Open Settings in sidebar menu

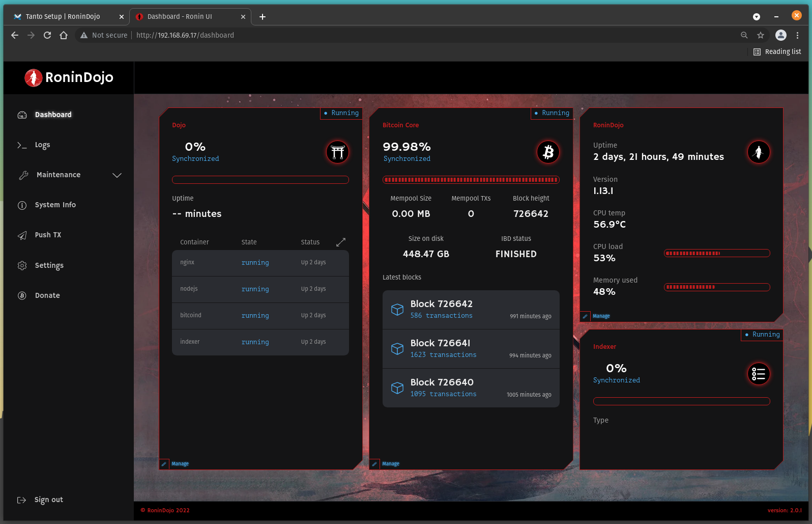coord(49,265)
